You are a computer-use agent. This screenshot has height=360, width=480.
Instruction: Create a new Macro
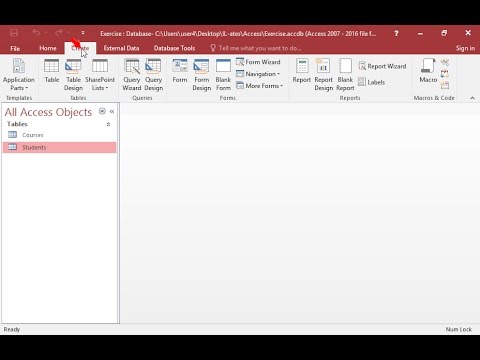[x=428, y=71]
